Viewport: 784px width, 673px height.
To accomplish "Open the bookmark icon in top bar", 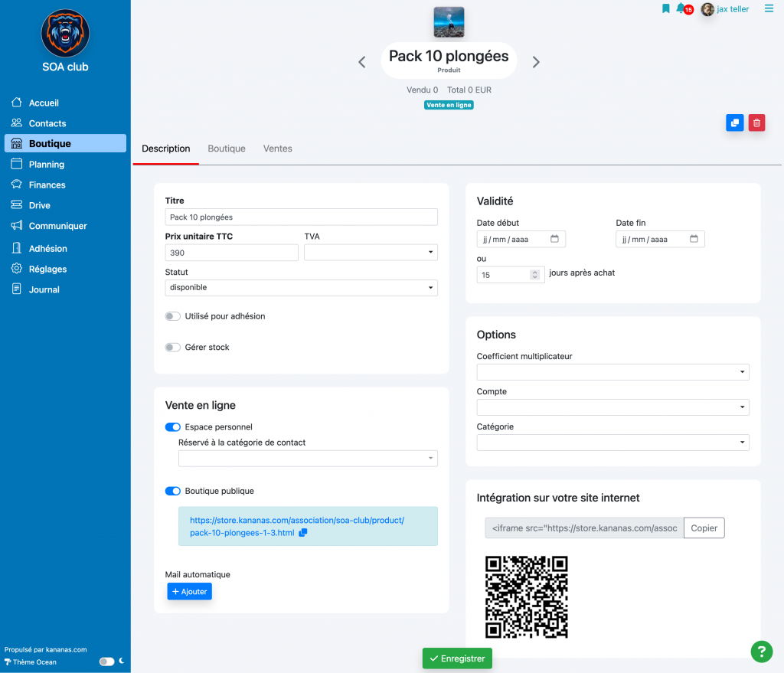I will pyautogui.click(x=665, y=8).
